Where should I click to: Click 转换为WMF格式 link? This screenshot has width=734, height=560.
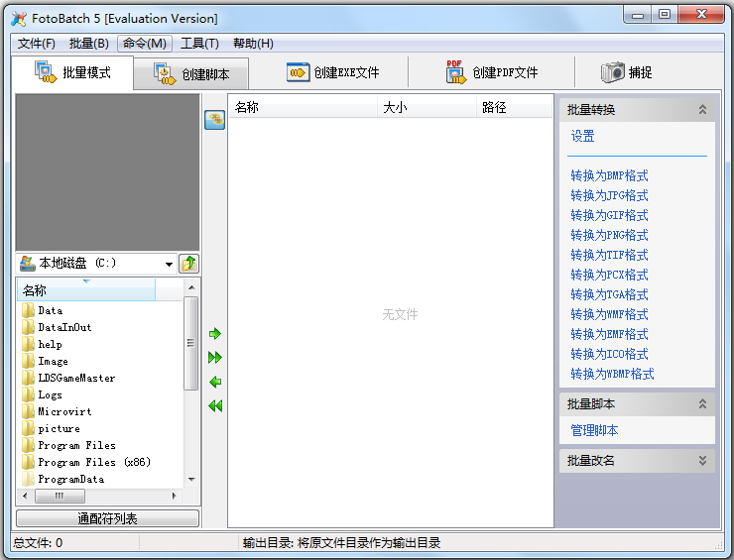tap(609, 314)
